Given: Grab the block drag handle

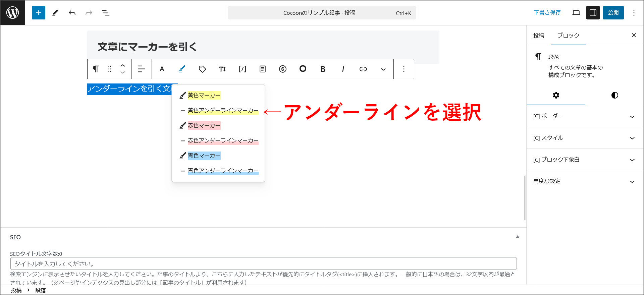Looking at the screenshot, I should 109,69.
